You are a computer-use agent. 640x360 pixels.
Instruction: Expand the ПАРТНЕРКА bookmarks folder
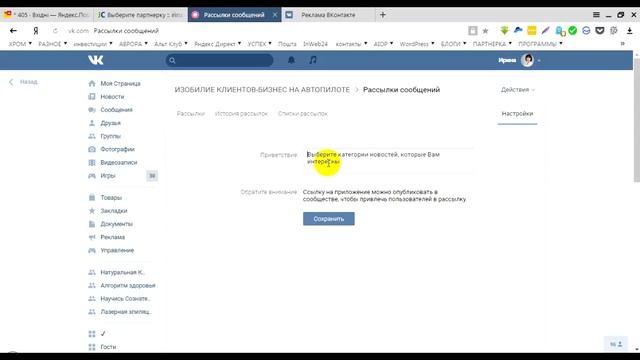[492, 44]
